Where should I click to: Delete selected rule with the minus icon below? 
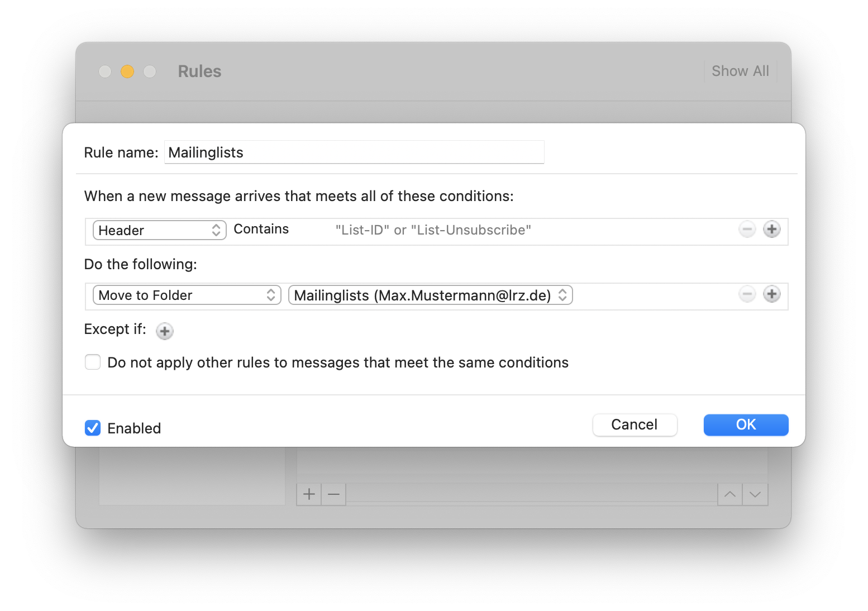[333, 494]
